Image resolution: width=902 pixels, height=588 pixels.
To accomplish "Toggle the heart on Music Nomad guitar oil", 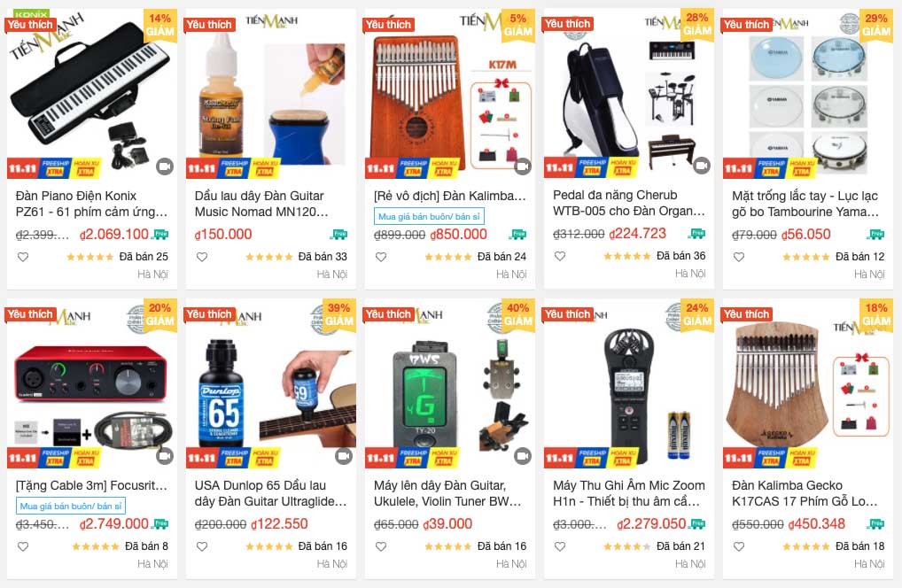I will click(202, 257).
